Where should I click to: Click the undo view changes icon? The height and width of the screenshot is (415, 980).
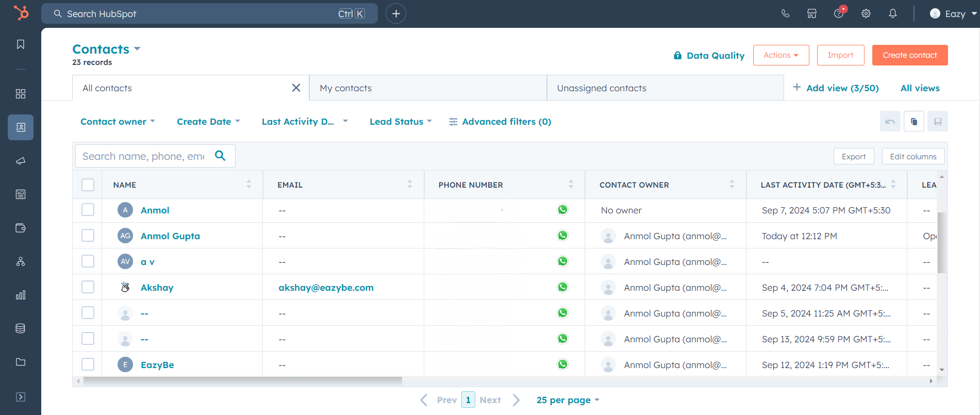890,122
